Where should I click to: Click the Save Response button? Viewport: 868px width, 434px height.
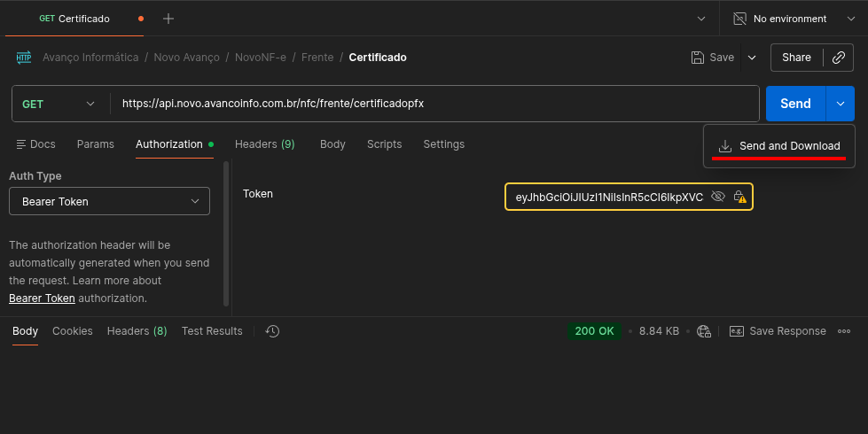pyautogui.click(x=778, y=331)
